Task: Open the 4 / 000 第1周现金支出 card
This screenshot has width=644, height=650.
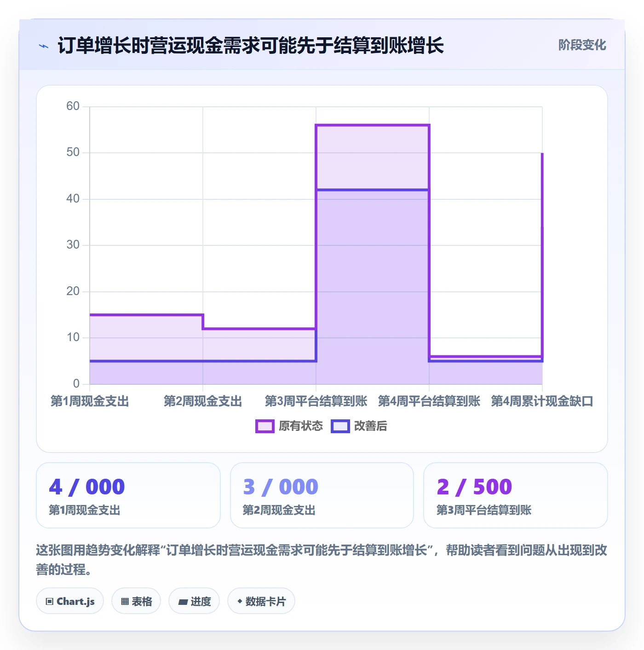Action: click(x=128, y=495)
